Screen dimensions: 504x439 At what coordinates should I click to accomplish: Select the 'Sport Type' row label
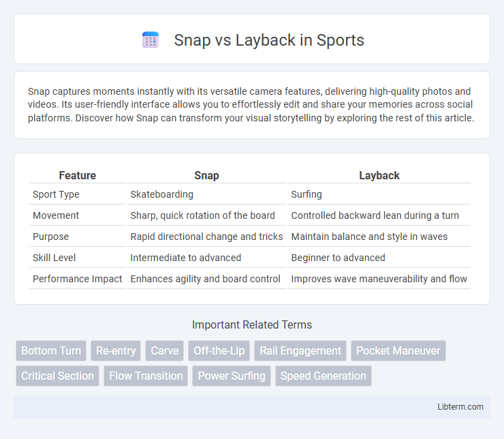tap(56, 194)
